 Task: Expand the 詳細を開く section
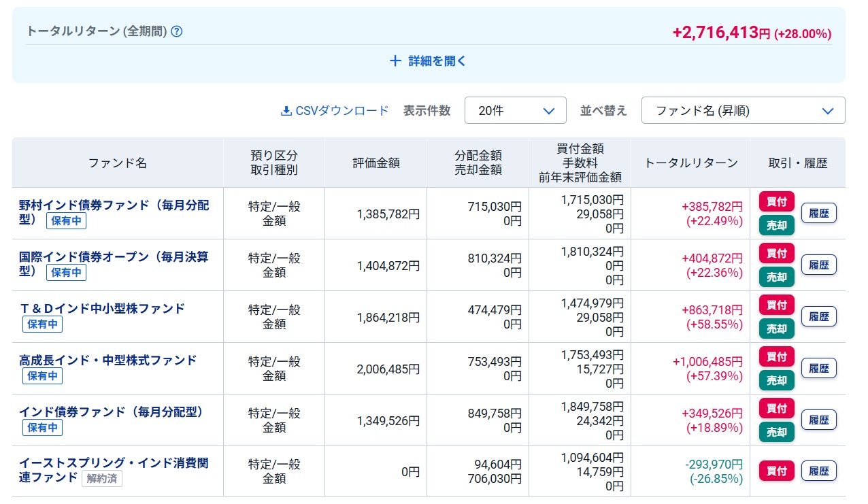point(429,61)
